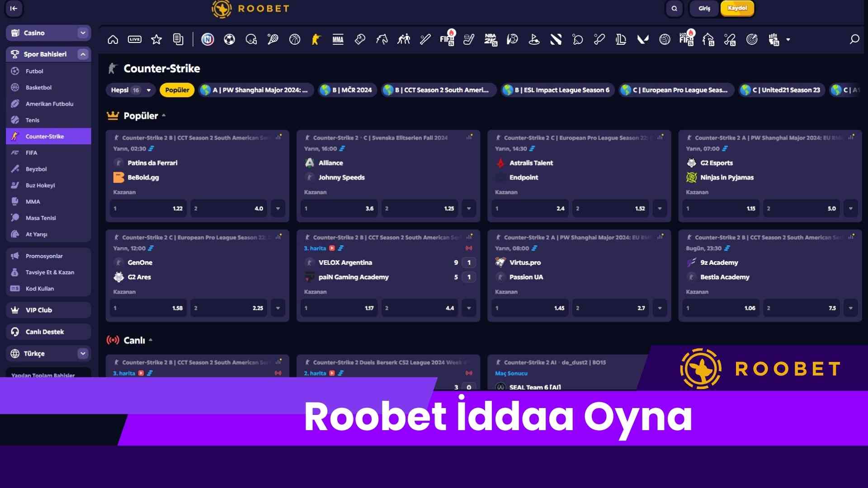Open the bet slip document icon
This screenshot has height=488, width=868.
(178, 40)
